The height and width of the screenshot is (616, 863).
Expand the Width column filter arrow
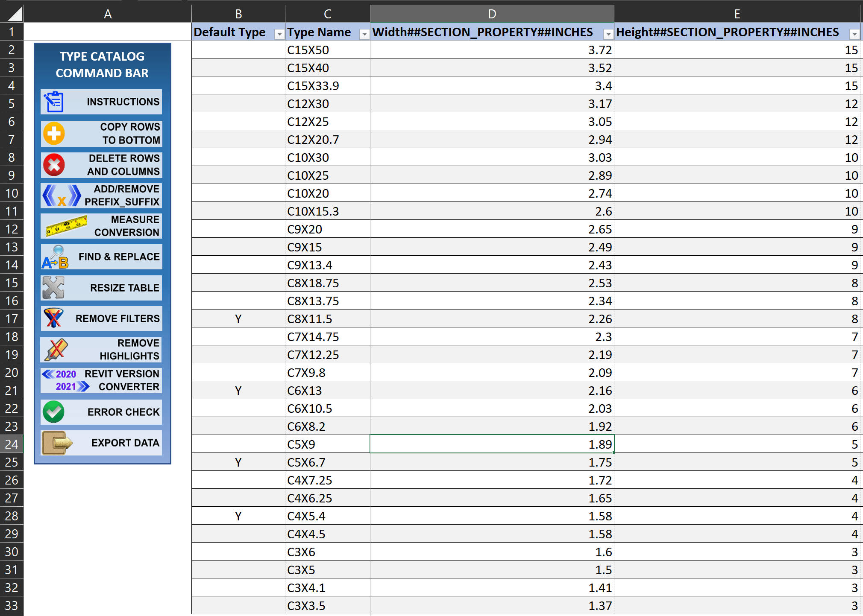(608, 34)
